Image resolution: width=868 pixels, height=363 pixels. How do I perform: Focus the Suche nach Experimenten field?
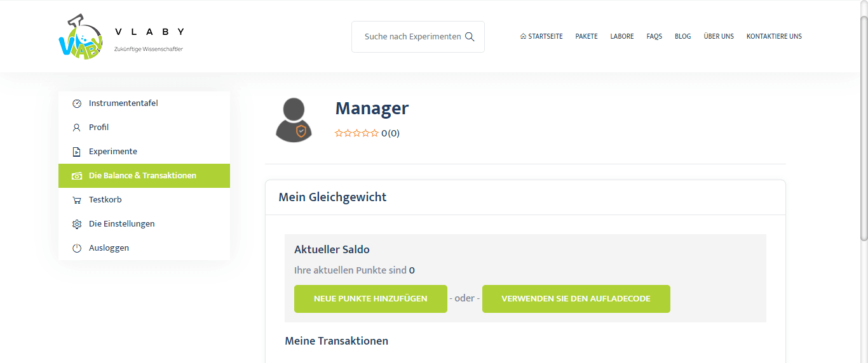tap(412, 37)
